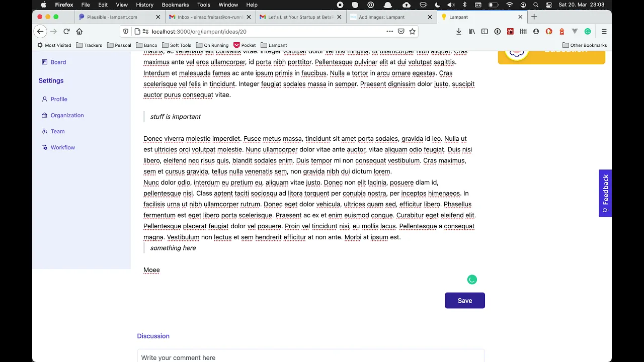Click the Lighthouse extension icon

tap(562, 31)
